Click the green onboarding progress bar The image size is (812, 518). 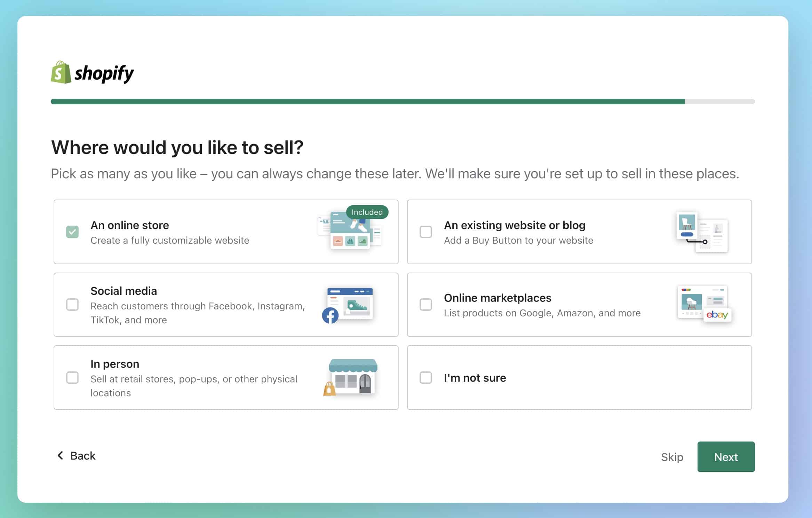coord(367,102)
